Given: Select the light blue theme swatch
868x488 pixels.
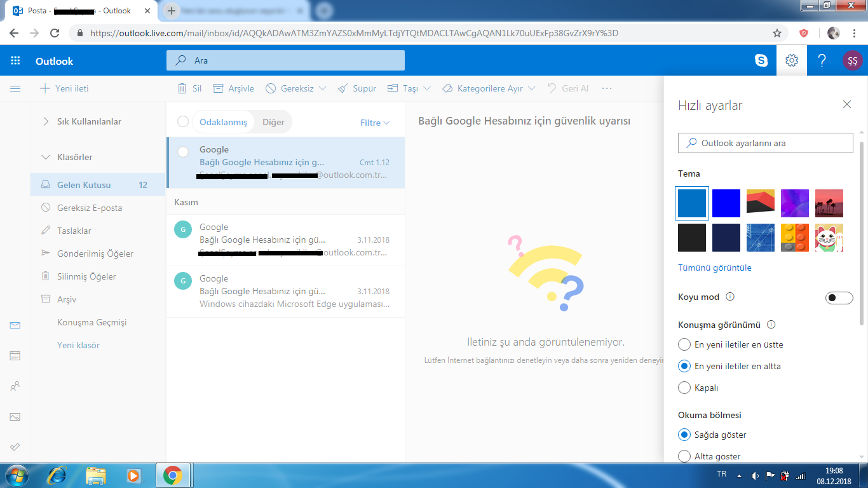Looking at the screenshot, I should [692, 203].
